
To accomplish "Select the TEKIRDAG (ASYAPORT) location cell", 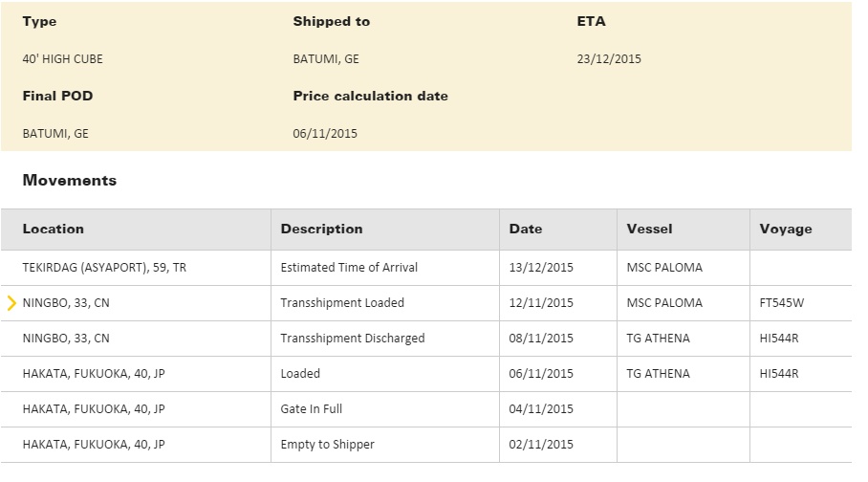I will tap(104, 268).
